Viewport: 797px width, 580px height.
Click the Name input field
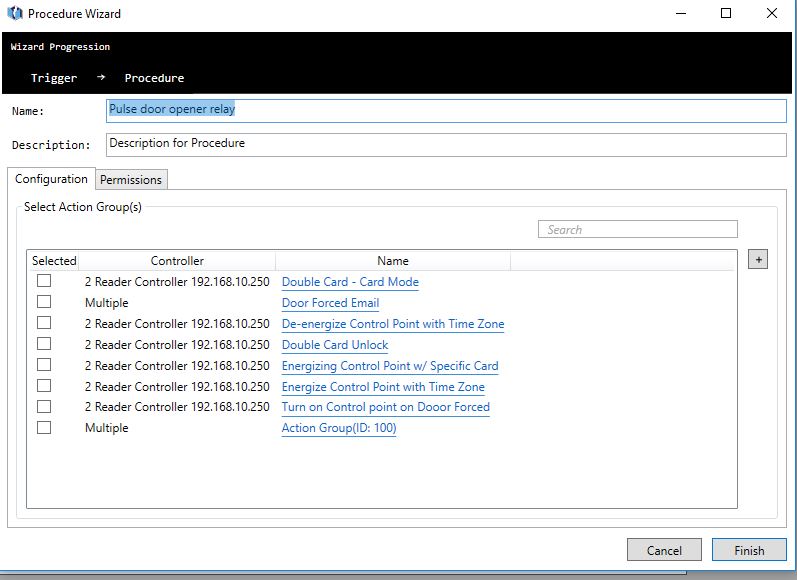pyautogui.click(x=446, y=110)
